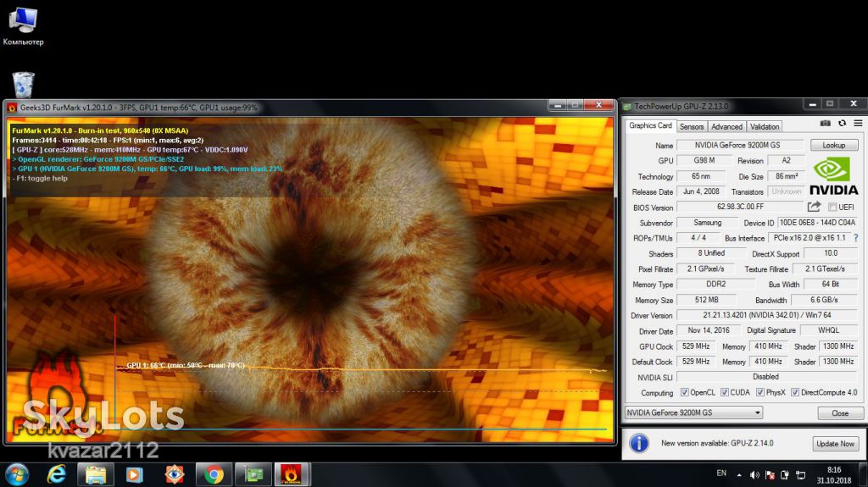Switch to the Sensors tab
This screenshot has width=868, height=487.
tap(692, 127)
